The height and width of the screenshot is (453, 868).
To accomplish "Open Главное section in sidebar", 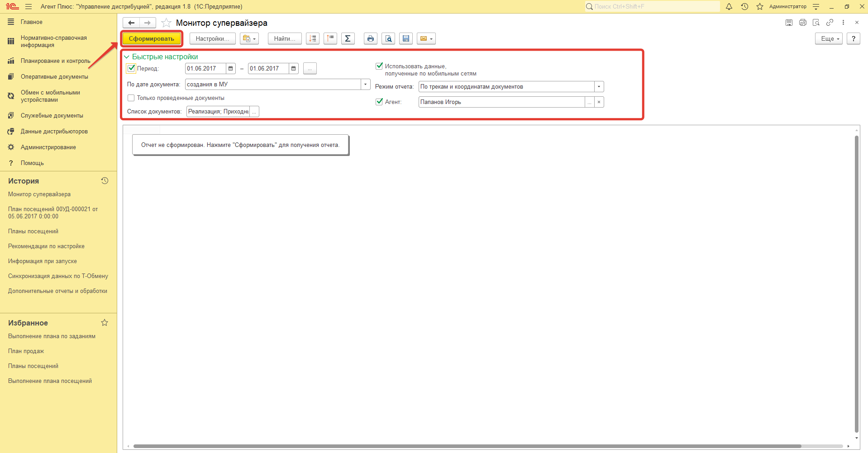I will (32, 22).
